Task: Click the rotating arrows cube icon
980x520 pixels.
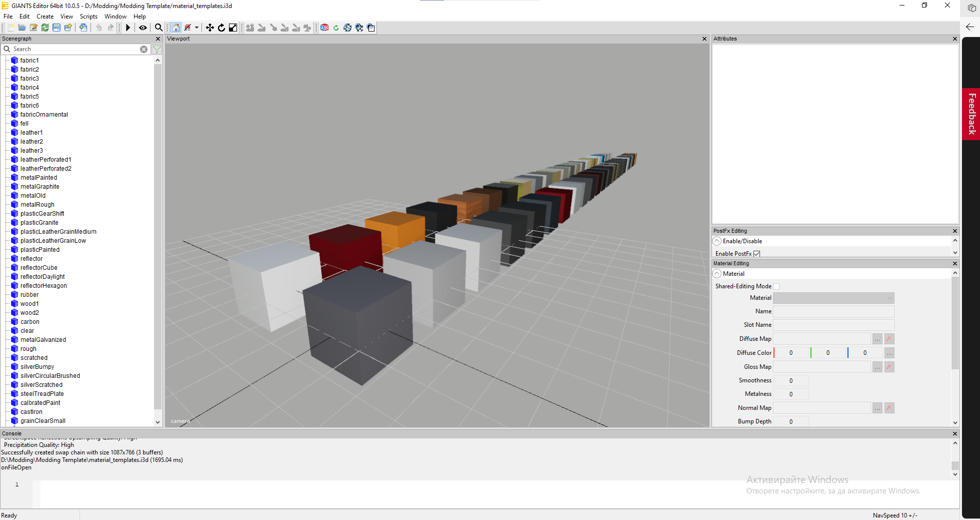Action: 347,28
